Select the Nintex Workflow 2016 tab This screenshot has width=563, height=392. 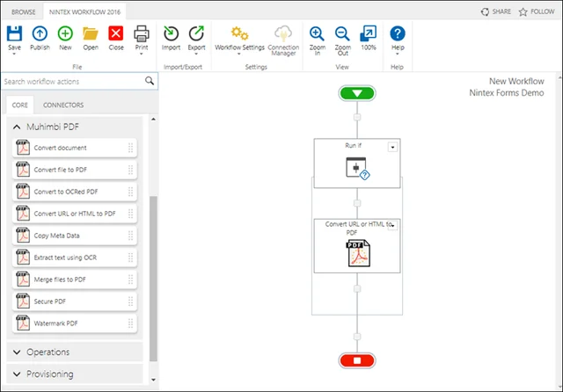[84, 11]
